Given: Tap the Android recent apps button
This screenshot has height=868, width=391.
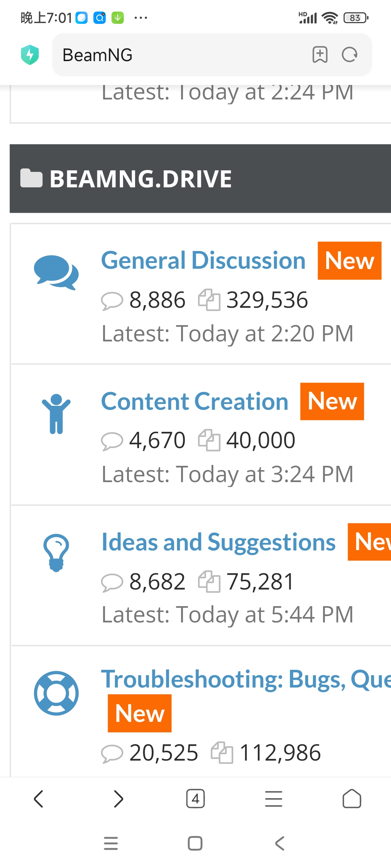Looking at the screenshot, I should [111, 843].
